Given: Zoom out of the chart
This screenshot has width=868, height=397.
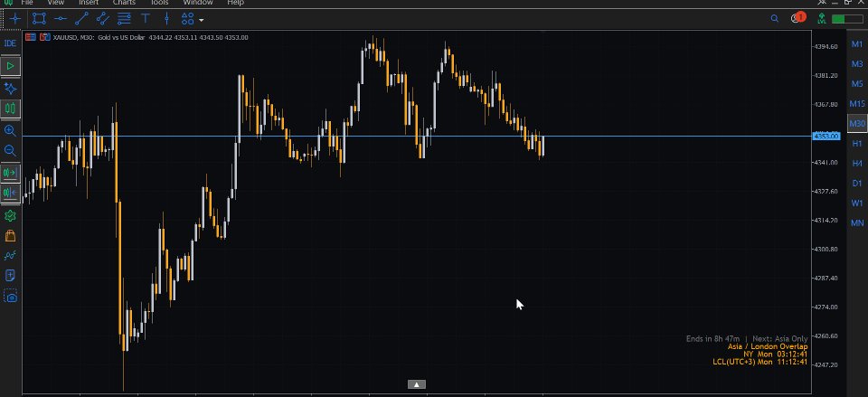Looking at the screenshot, I should coord(10,151).
